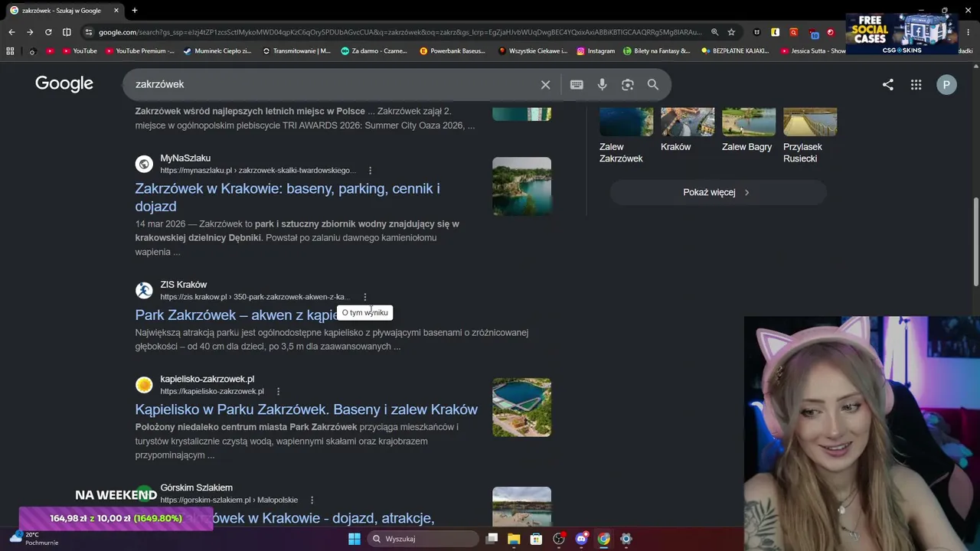Screen dimensions: 980x551
Task: Open the page zoom icon in address bar
Action: (x=714, y=32)
